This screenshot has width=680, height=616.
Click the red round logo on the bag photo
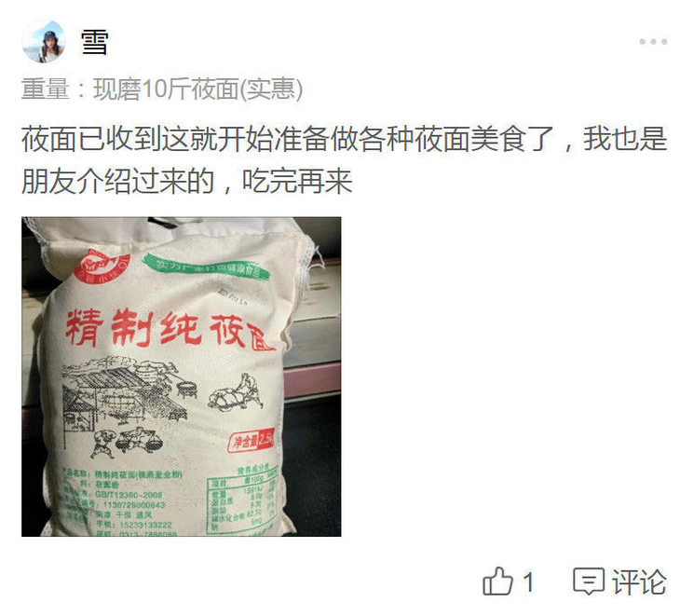click(102, 265)
